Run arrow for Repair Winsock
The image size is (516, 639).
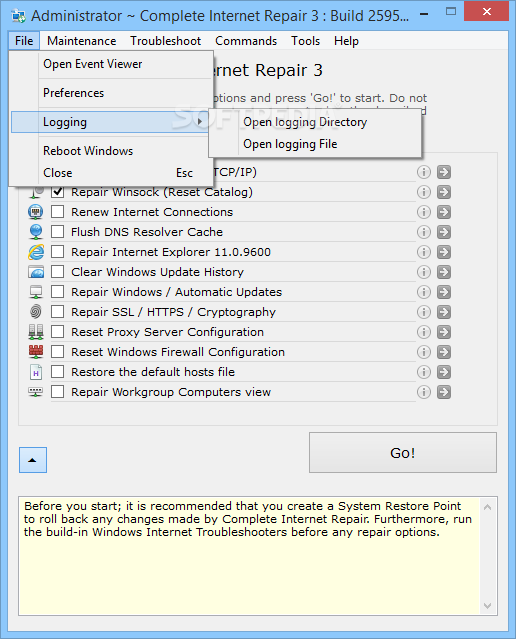coord(444,192)
